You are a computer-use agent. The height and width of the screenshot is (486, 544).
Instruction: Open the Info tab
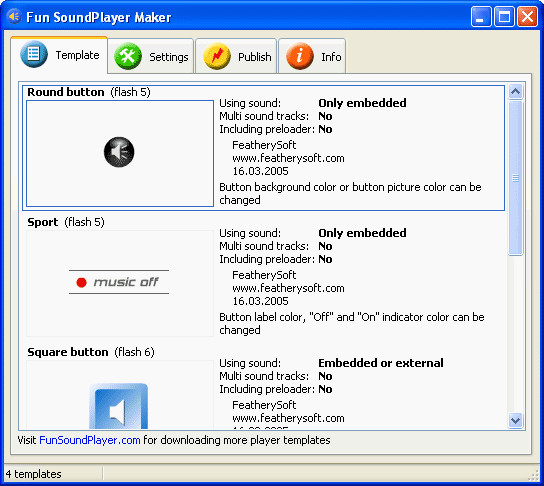click(x=312, y=56)
